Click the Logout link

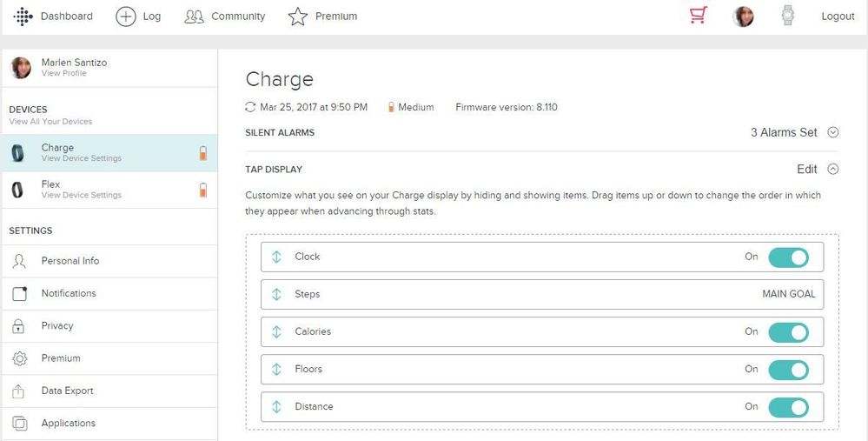838,17
